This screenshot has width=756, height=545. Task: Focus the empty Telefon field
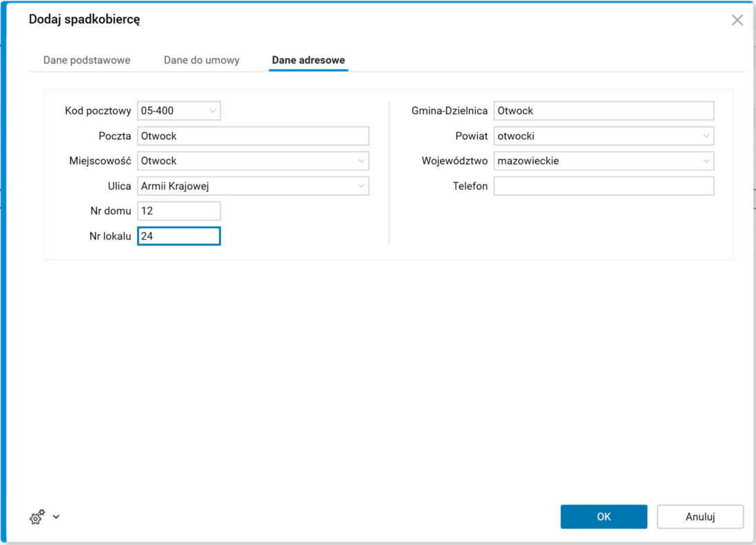(x=603, y=186)
